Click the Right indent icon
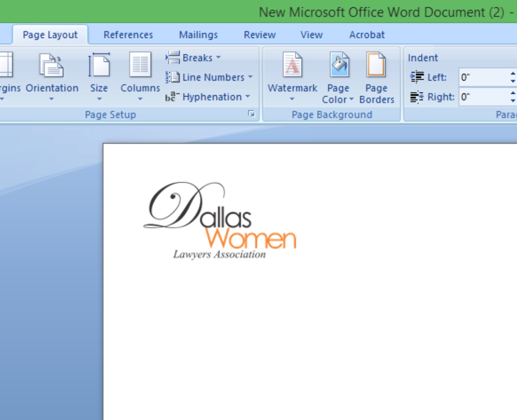Screen dimensions: 517x420 pos(417,97)
